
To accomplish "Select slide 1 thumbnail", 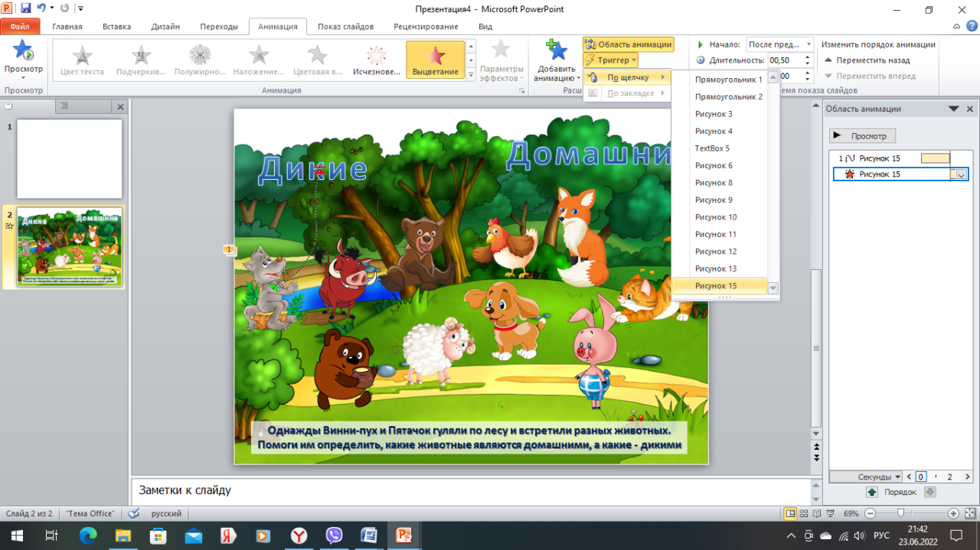I will [70, 158].
